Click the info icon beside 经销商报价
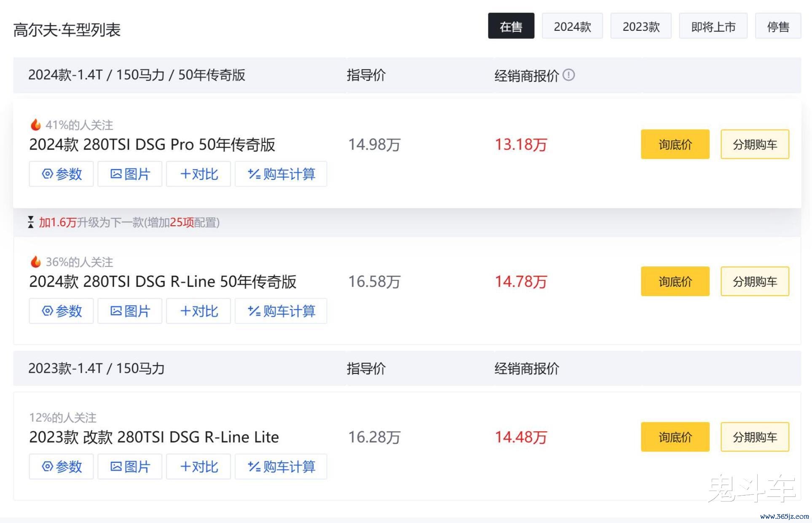The height and width of the screenshot is (523, 812). pyautogui.click(x=568, y=75)
